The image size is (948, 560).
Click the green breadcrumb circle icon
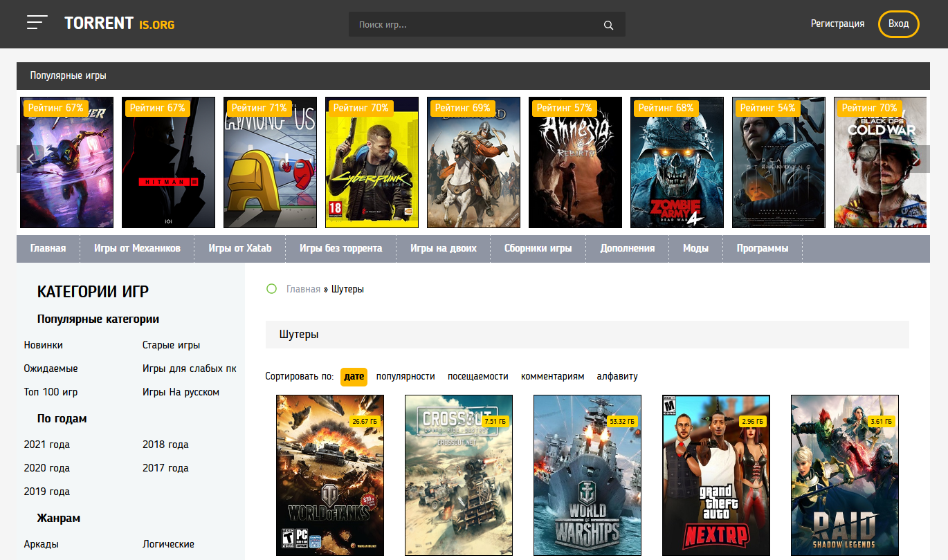point(271,288)
